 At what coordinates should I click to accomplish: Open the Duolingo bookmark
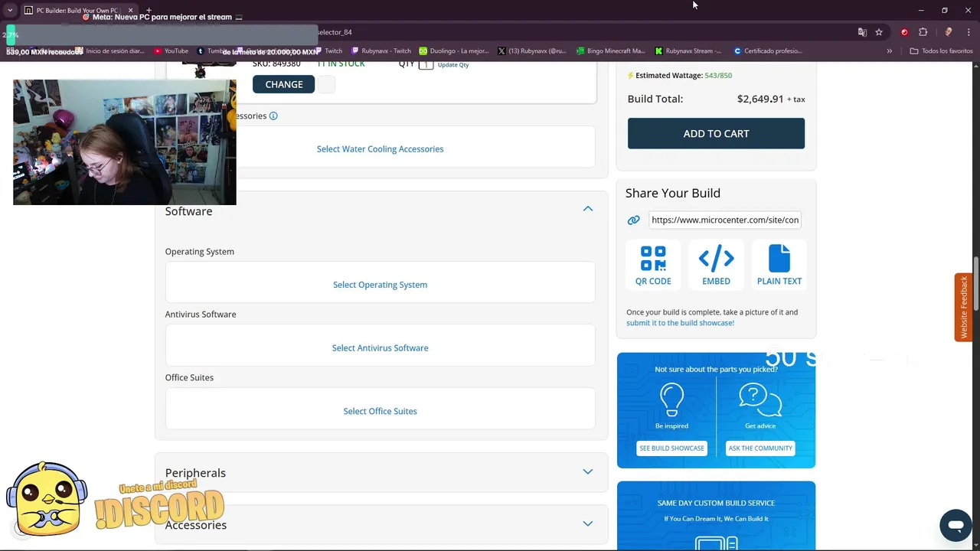(x=454, y=51)
